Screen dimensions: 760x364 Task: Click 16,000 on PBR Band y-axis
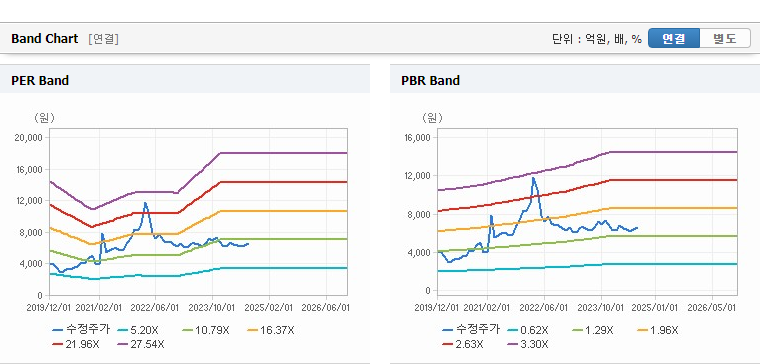(417, 138)
